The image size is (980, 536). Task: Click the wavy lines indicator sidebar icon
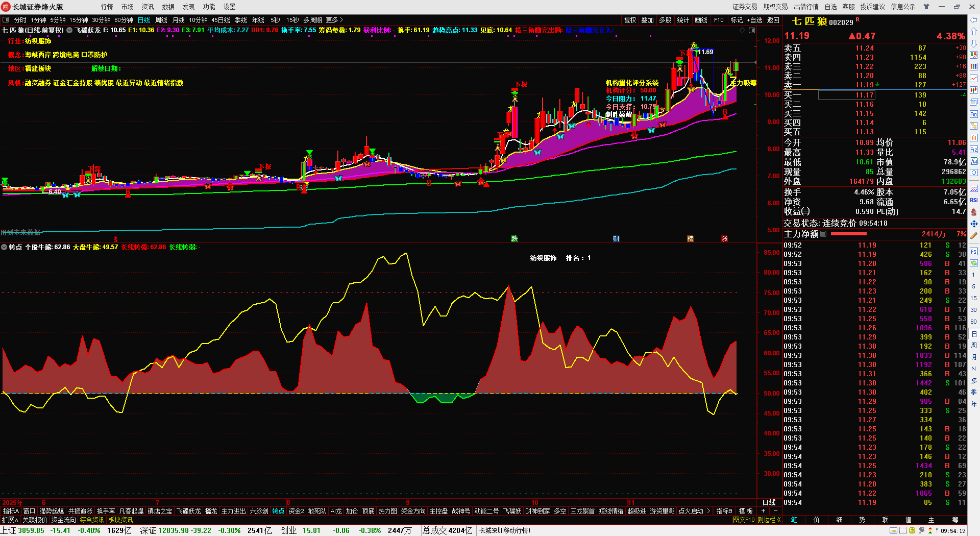point(974,188)
